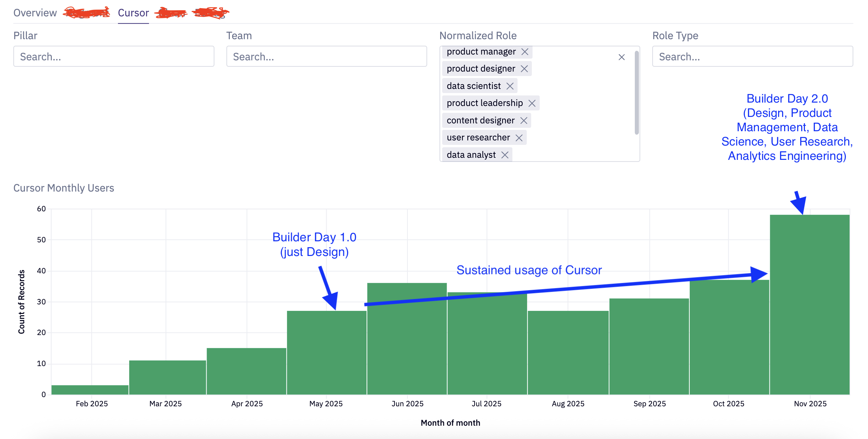Viewport: 868px width, 439px height.
Task: Remove the "product leadership" filter chip
Action: pyautogui.click(x=533, y=103)
